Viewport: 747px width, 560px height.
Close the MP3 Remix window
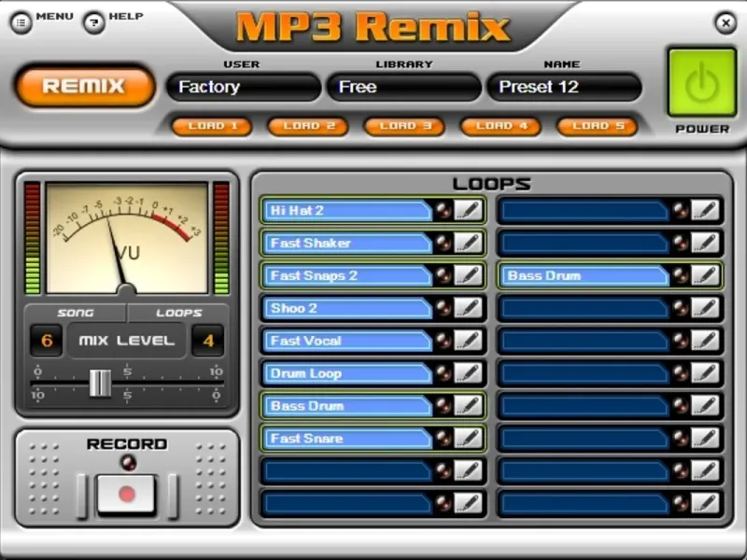pyautogui.click(x=726, y=22)
